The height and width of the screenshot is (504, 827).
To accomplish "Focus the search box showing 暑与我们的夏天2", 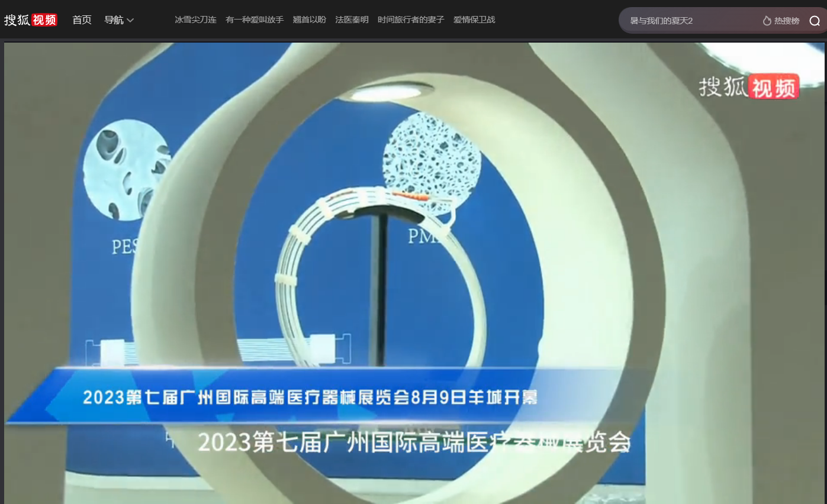I will [690, 21].
